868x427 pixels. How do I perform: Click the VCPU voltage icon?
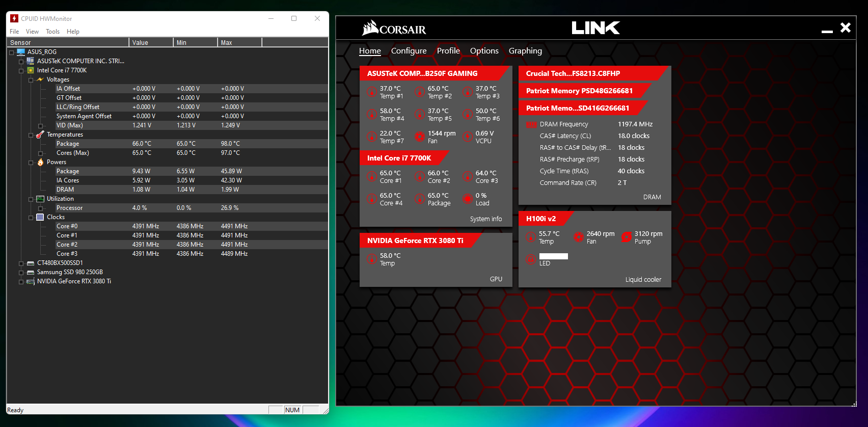pyautogui.click(x=467, y=137)
